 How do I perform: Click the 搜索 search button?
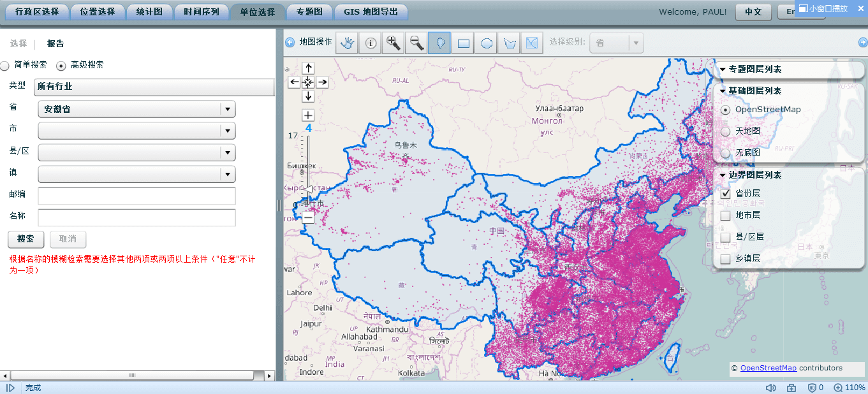(x=26, y=239)
